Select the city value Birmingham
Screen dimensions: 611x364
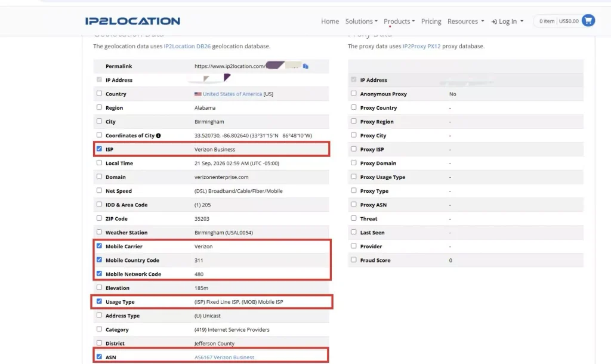coord(209,122)
